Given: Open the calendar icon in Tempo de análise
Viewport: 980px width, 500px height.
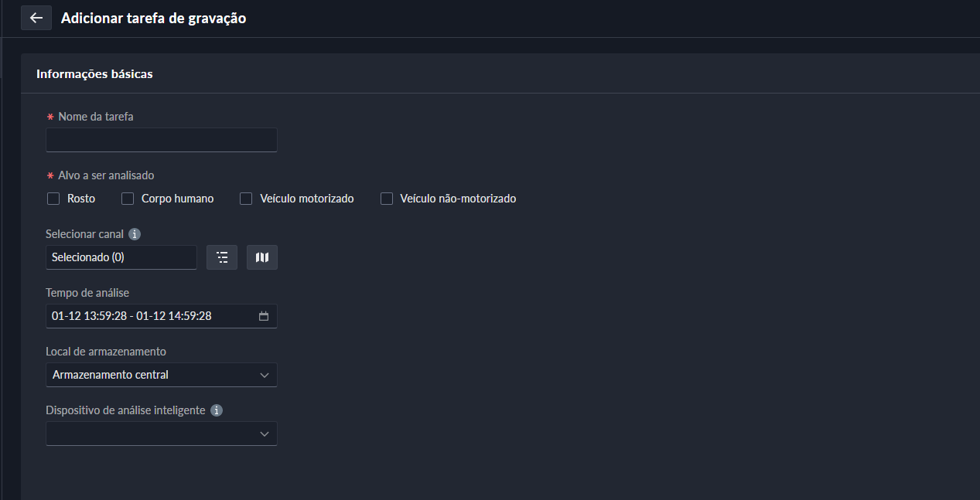Looking at the screenshot, I should point(264,316).
